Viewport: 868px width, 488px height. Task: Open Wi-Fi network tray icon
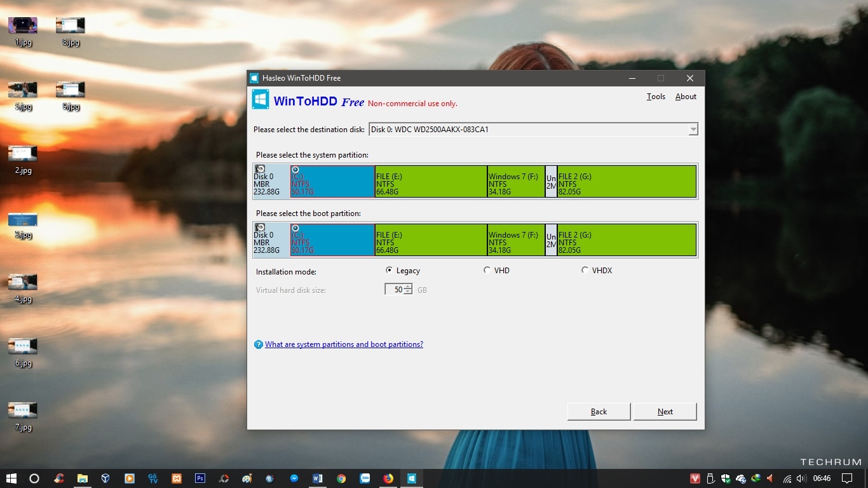787,478
